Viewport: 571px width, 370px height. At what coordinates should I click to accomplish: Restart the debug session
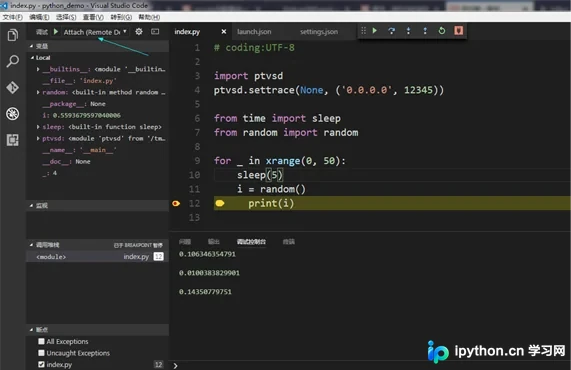coord(442,31)
